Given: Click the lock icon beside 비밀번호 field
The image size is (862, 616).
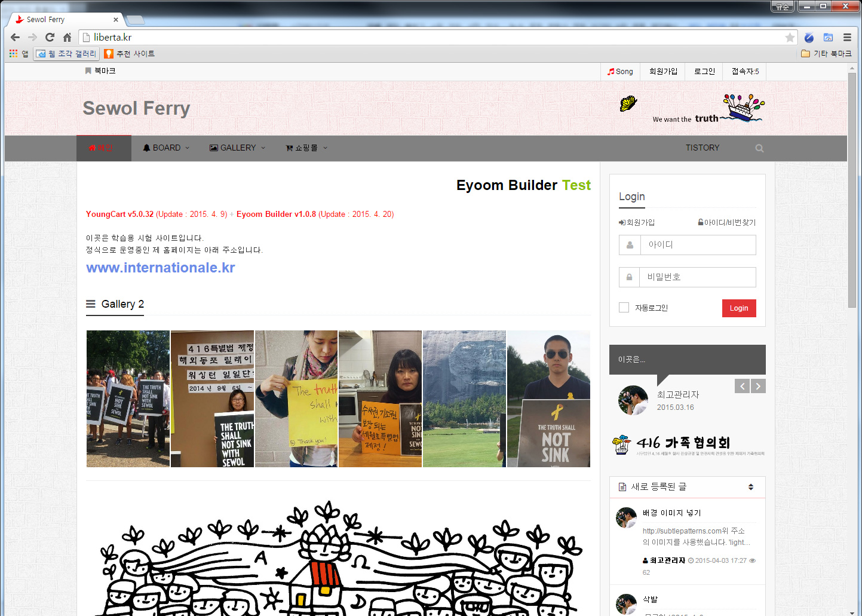Looking at the screenshot, I should [x=630, y=277].
